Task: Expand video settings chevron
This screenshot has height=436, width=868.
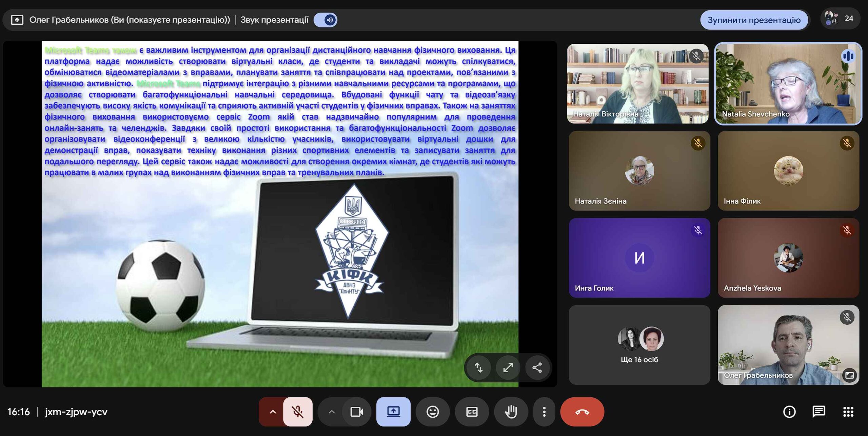Action: pyautogui.click(x=331, y=412)
